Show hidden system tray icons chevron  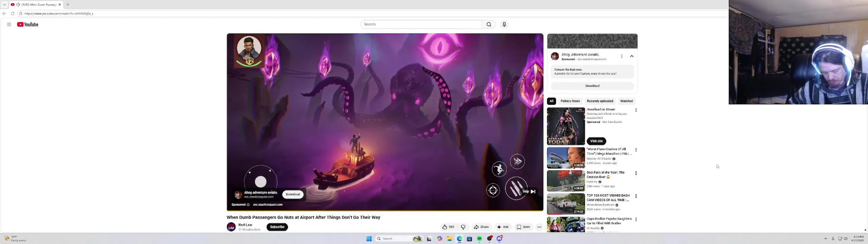(826, 239)
